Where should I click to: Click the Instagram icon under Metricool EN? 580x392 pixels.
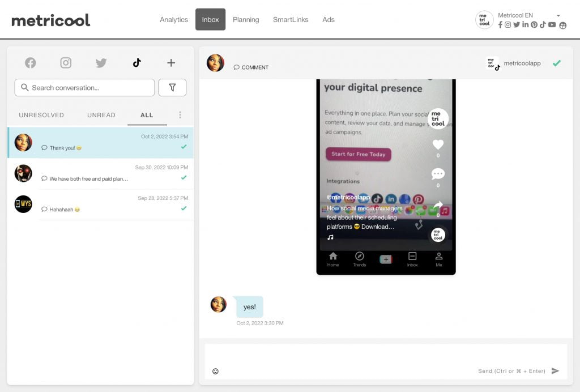(x=508, y=25)
